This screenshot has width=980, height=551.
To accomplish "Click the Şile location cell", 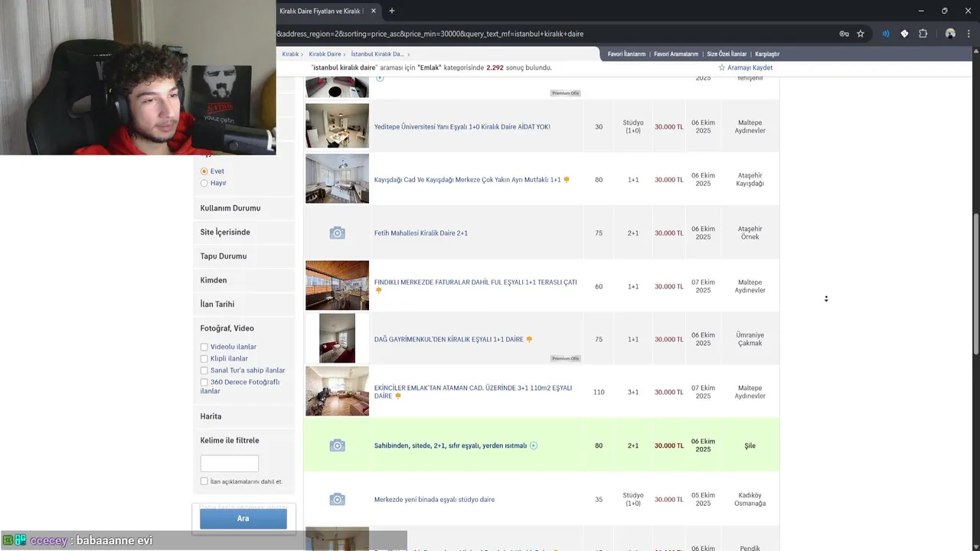I will [x=750, y=445].
